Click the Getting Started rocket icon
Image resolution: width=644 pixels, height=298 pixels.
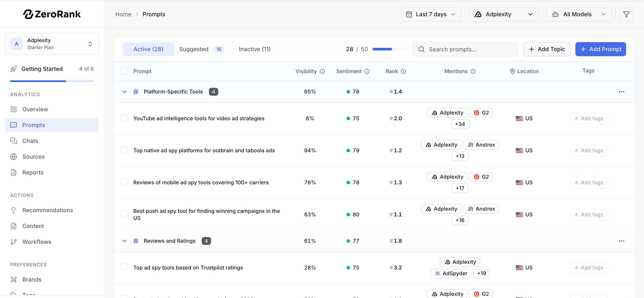[14, 69]
